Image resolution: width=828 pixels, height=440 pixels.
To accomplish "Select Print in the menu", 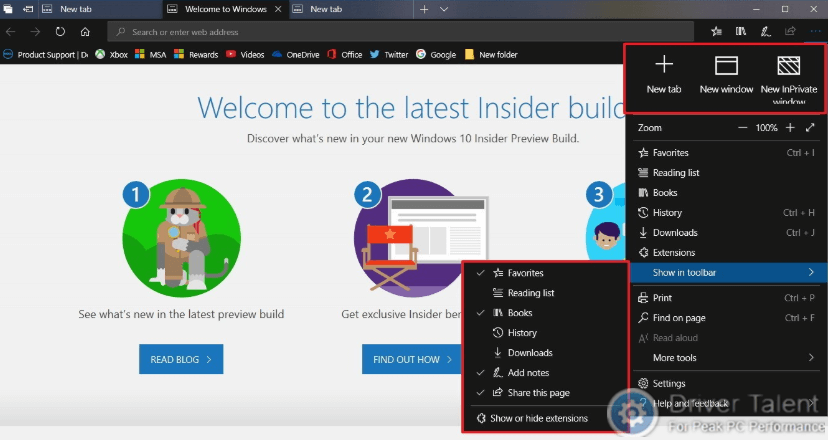I will tap(726, 298).
